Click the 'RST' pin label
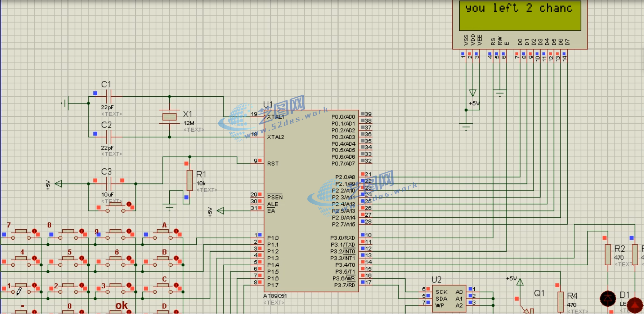Image resolution: width=644 pixels, height=314 pixels. pyautogui.click(x=273, y=164)
